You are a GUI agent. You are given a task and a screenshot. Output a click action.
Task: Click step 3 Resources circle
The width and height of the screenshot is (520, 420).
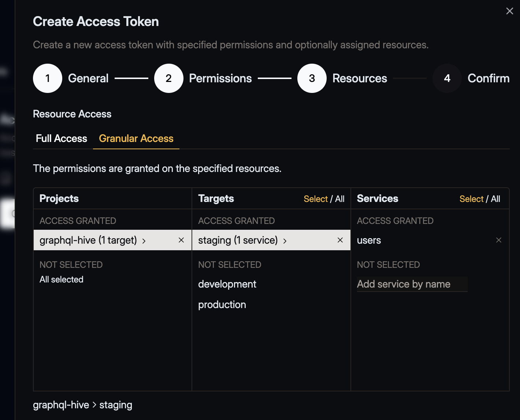click(x=312, y=78)
